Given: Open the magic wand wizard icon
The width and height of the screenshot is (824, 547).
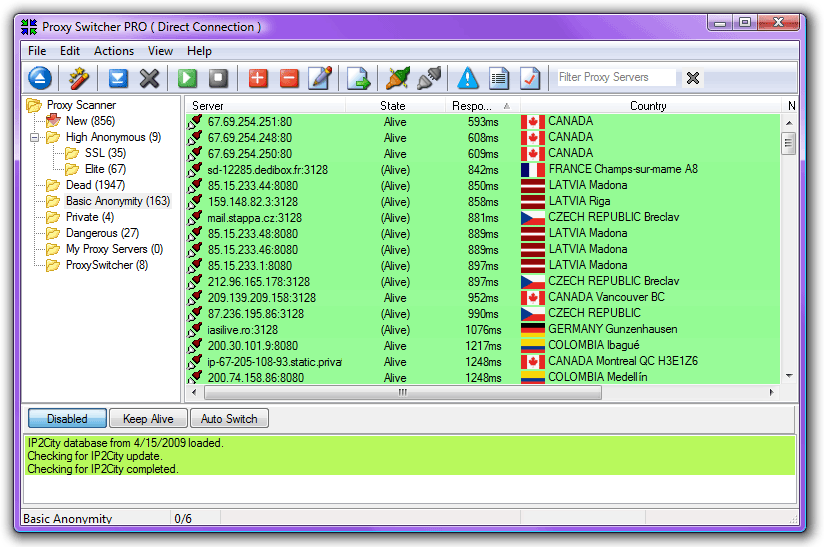Looking at the screenshot, I should click(x=79, y=78).
